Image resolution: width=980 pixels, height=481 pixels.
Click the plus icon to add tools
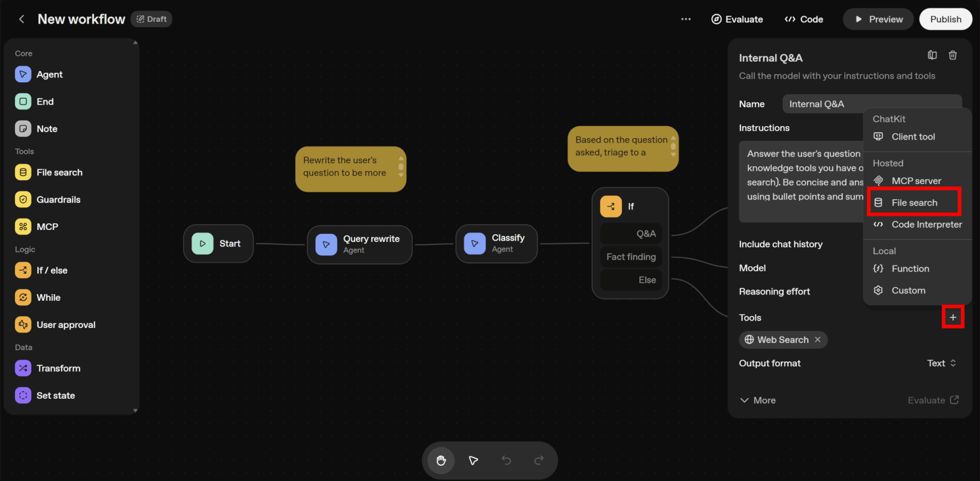pyautogui.click(x=953, y=317)
